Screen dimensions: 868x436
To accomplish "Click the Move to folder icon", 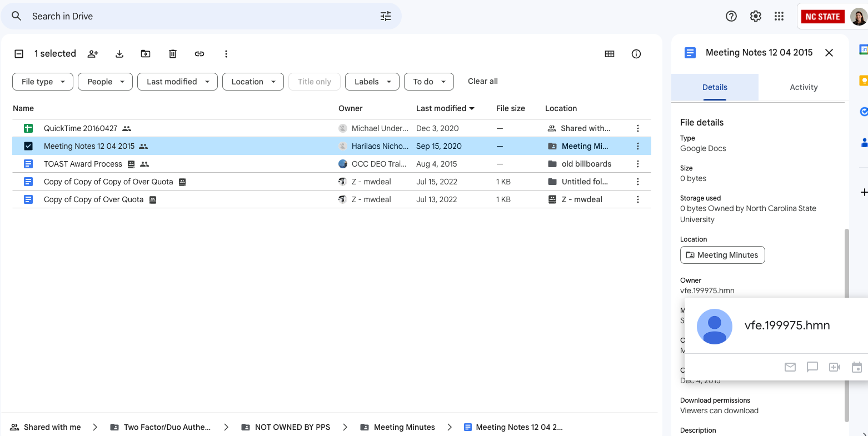I will pos(146,54).
